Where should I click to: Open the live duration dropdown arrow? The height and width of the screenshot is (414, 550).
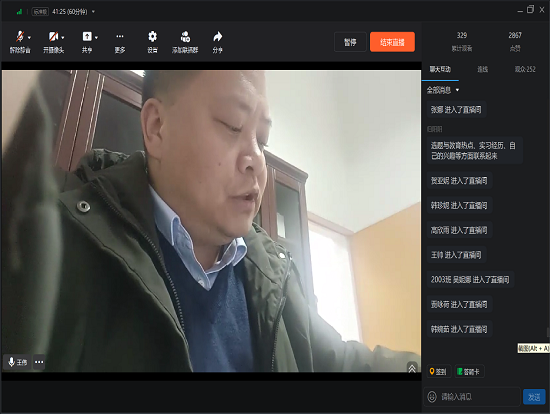(x=93, y=12)
